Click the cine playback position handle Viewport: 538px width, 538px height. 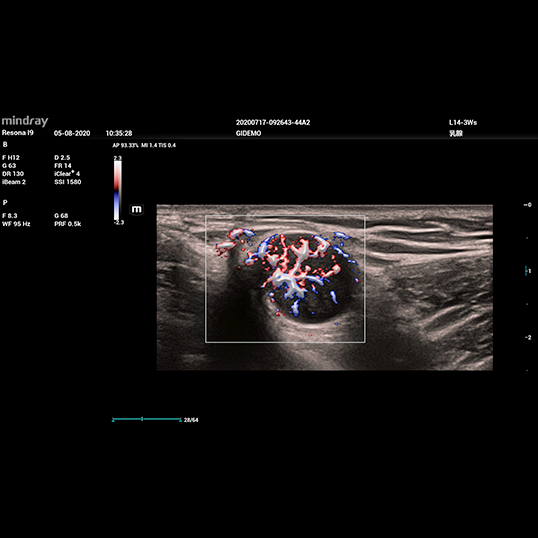coord(142,419)
